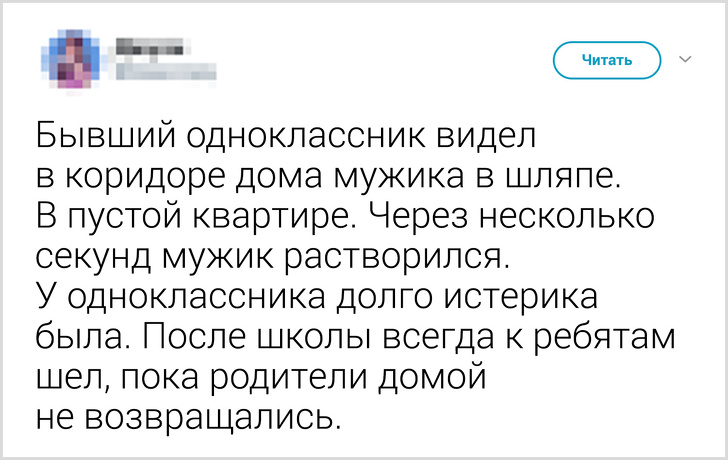This screenshot has height=460, width=728.
Task: Click the word "коридоре" in the tweet
Action: 135,178
